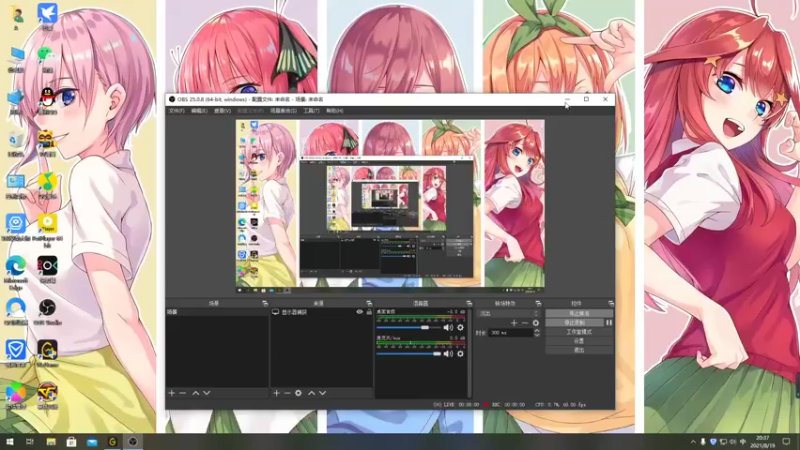Show hidden system tray icons chevron
800x450 pixels.
coord(693,441)
